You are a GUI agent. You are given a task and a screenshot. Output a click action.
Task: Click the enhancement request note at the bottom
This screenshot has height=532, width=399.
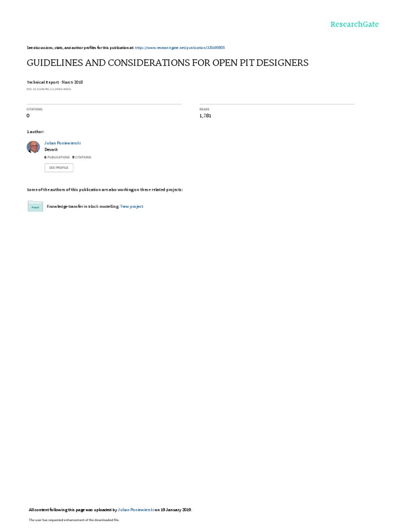pyautogui.click(x=74, y=520)
